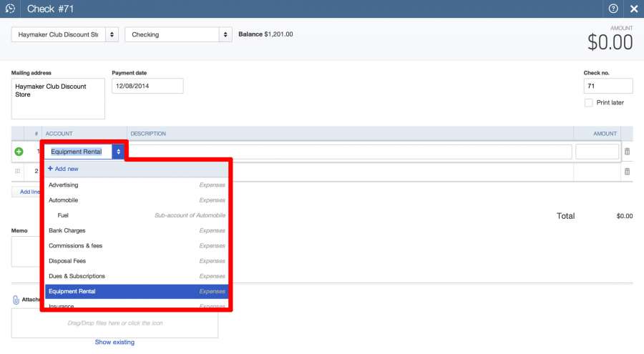Viewport: 644px width, 354px height.
Task: Click the green add line plus icon
Action: click(19, 152)
